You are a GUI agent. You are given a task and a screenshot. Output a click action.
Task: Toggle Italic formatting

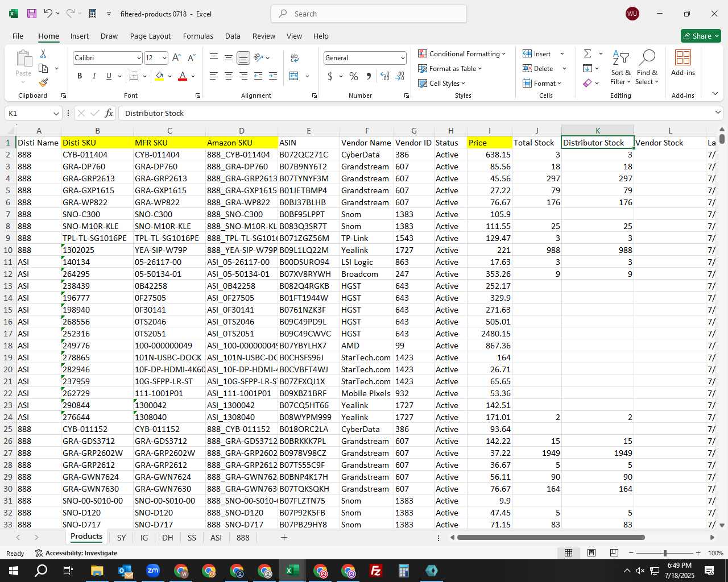[x=94, y=76]
